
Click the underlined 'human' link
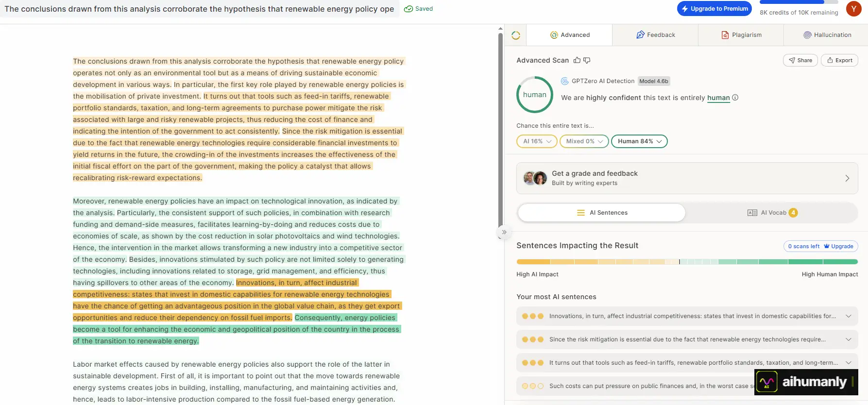click(x=718, y=98)
